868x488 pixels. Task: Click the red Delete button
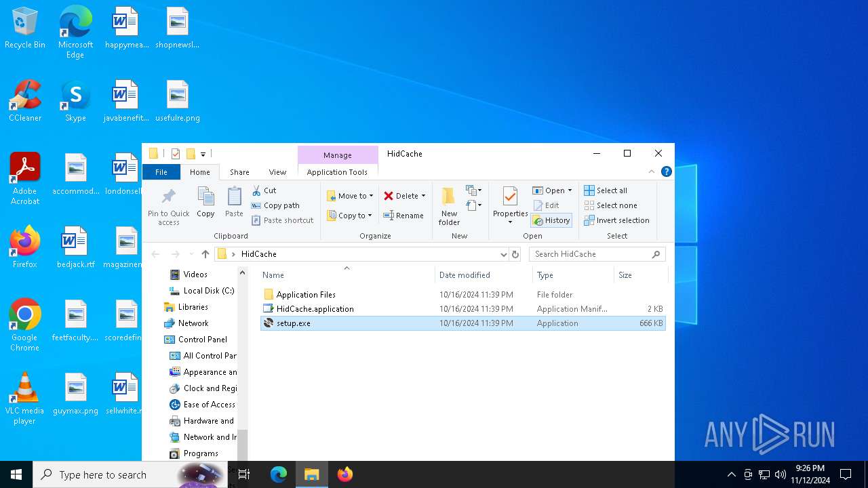click(401, 196)
